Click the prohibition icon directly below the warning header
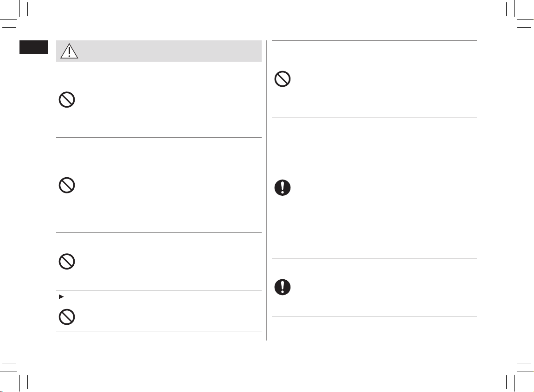This screenshot has width=534, height=392. 67,100
